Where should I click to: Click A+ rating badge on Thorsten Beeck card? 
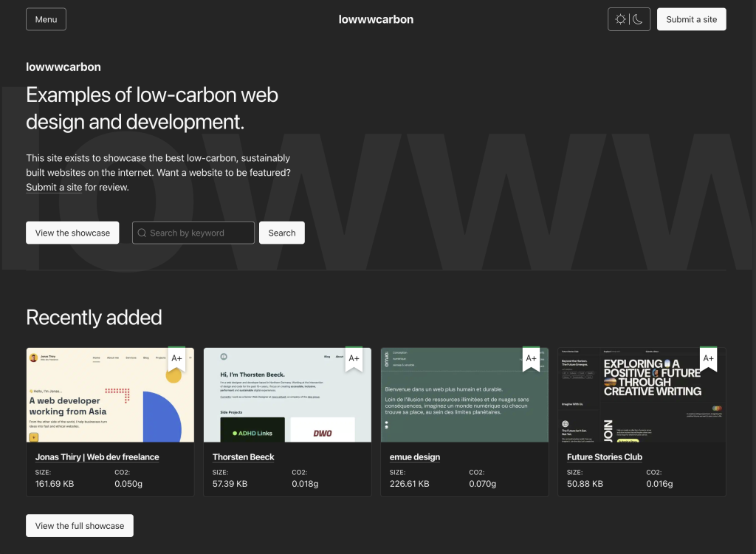tap(354, 358)
